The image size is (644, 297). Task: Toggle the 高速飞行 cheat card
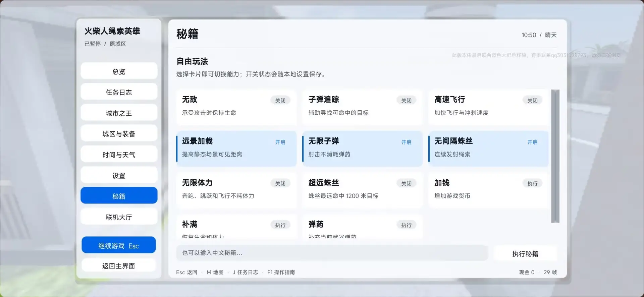(x=488, y=107)
